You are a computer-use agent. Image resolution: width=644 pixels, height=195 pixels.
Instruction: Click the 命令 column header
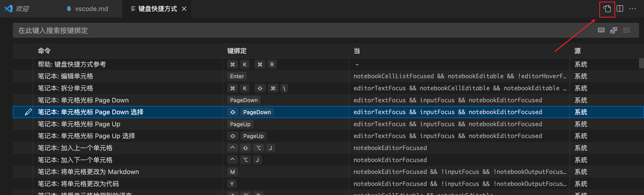click(x=44, y=51)
